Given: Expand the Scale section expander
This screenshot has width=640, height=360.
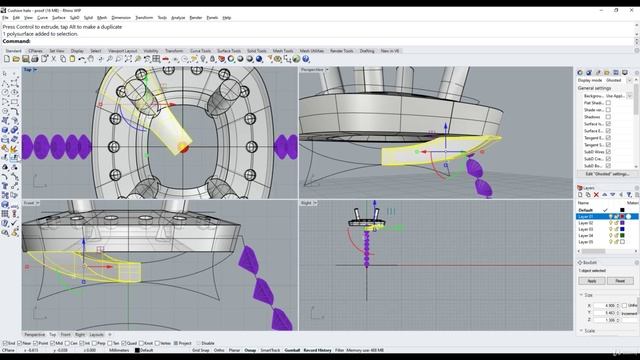Looking at the screenshot, I should (x=581, y=331).
